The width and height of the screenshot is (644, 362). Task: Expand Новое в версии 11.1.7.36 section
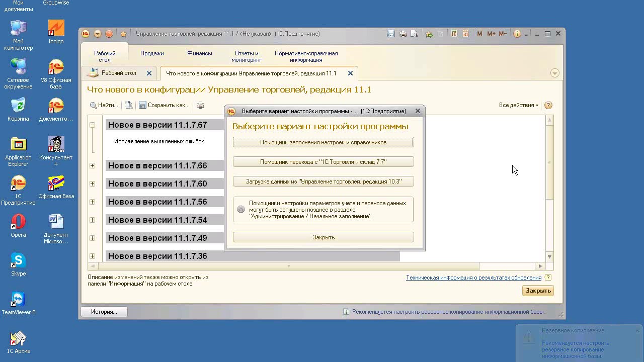pyautogui.click(x=92, y=256)
